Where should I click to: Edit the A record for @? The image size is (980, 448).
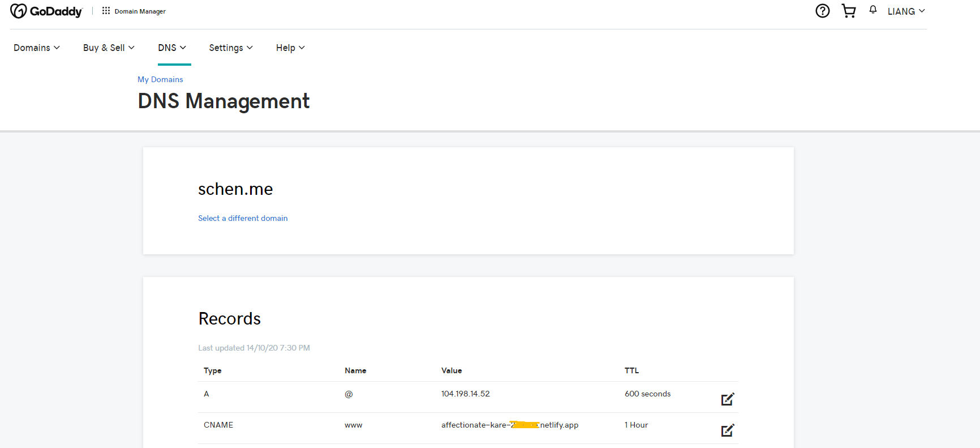click(727, 399)
